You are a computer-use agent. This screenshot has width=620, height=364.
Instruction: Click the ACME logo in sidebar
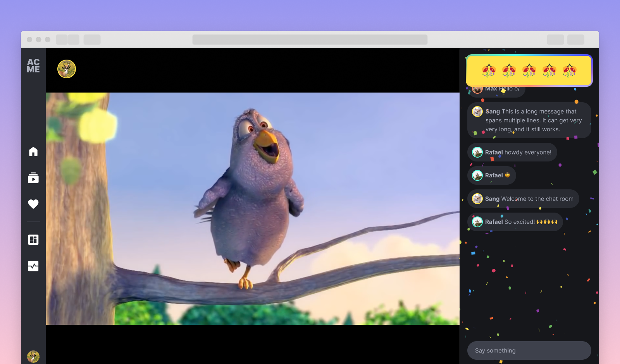coord(33,66)
